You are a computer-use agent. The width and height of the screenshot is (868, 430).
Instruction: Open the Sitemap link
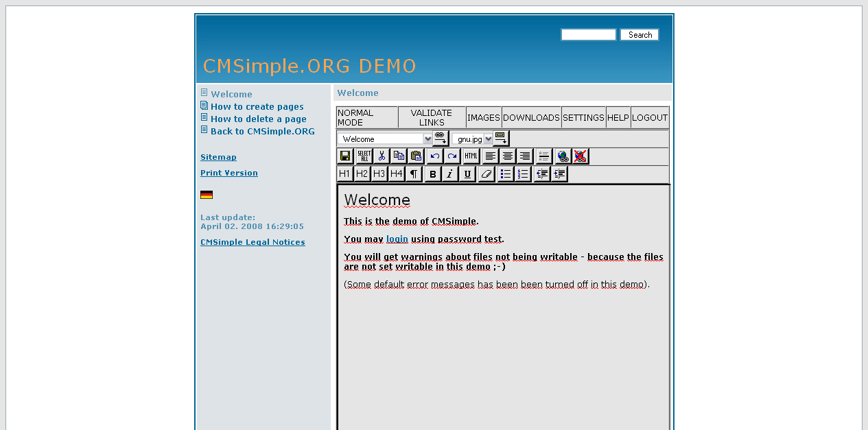tap(218, 157)
